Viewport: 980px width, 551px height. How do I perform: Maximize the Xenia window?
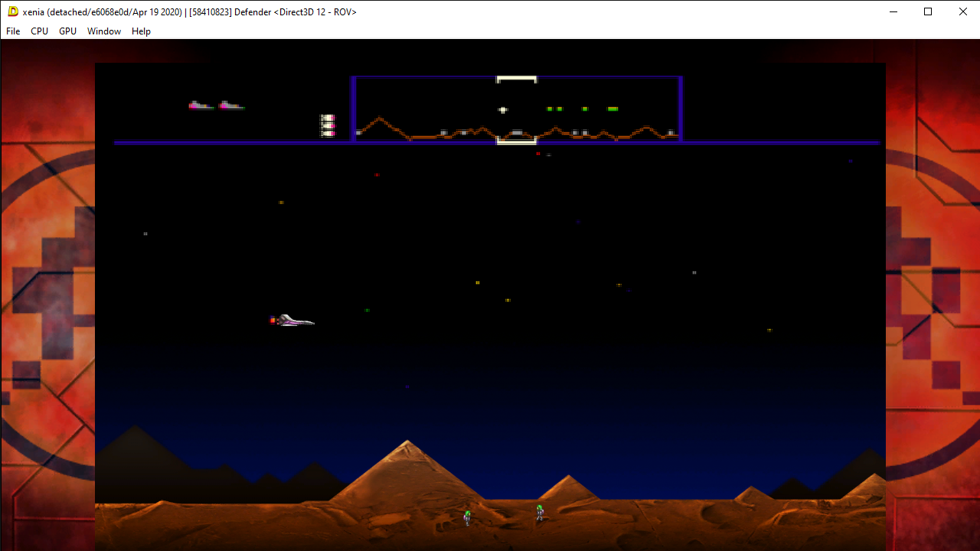pos(927,11)
